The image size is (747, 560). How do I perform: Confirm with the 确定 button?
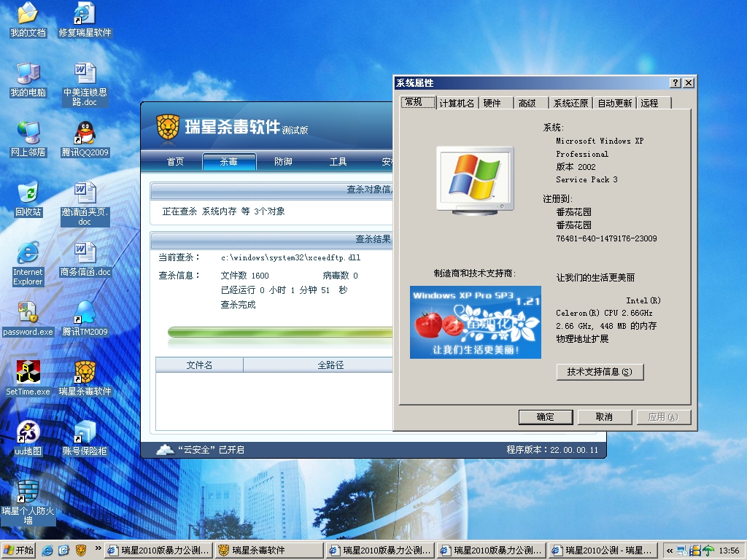546,417
